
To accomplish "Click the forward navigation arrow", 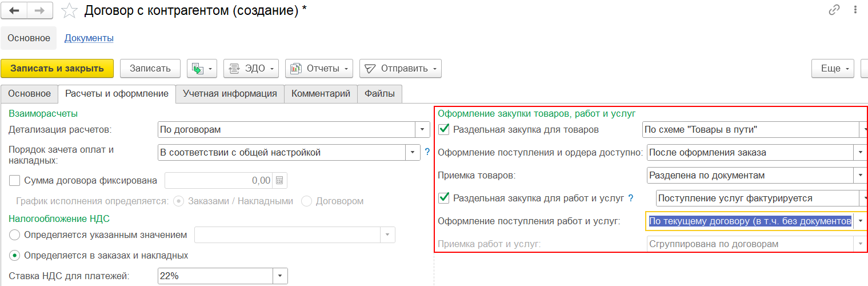I will (39, 10).
